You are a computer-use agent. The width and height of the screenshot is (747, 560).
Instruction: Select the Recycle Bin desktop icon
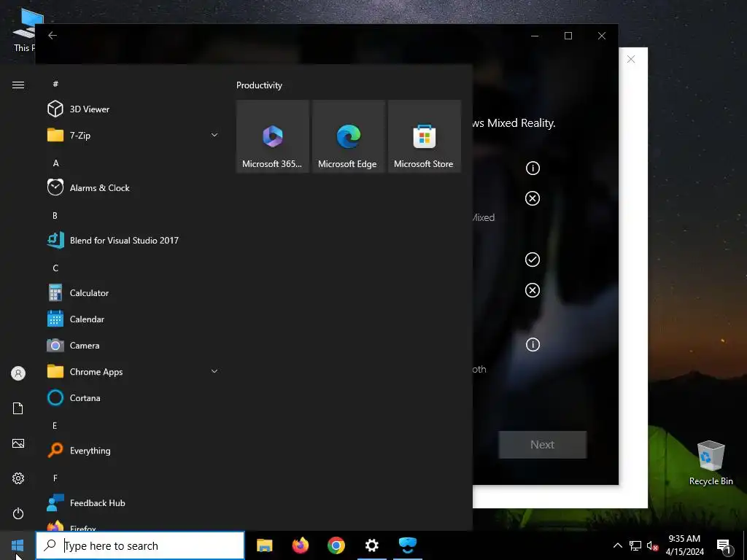pos(711,463)
